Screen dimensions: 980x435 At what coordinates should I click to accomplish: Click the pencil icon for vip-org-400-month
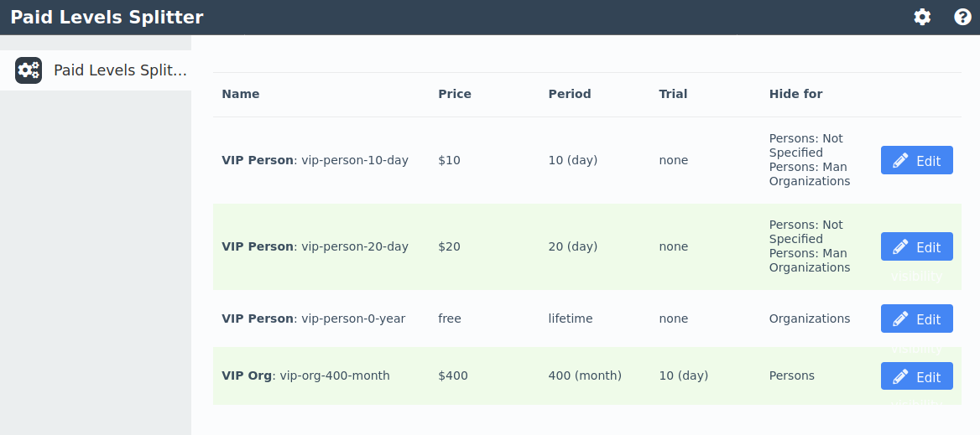click(901, 376)
